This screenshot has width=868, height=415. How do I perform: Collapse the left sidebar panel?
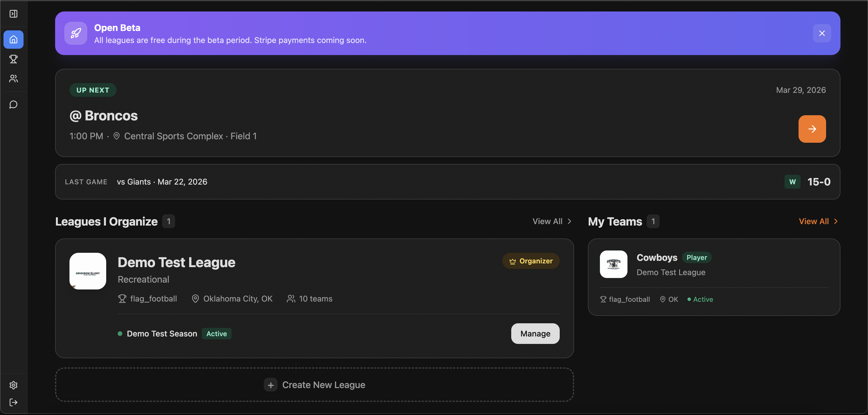[13, 14]
